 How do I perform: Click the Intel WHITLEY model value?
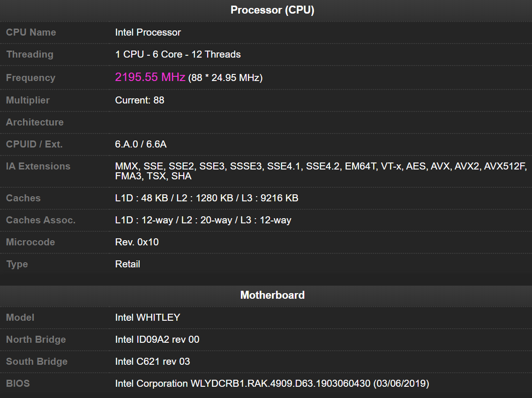pyautogui.click(x=147, y=317)
